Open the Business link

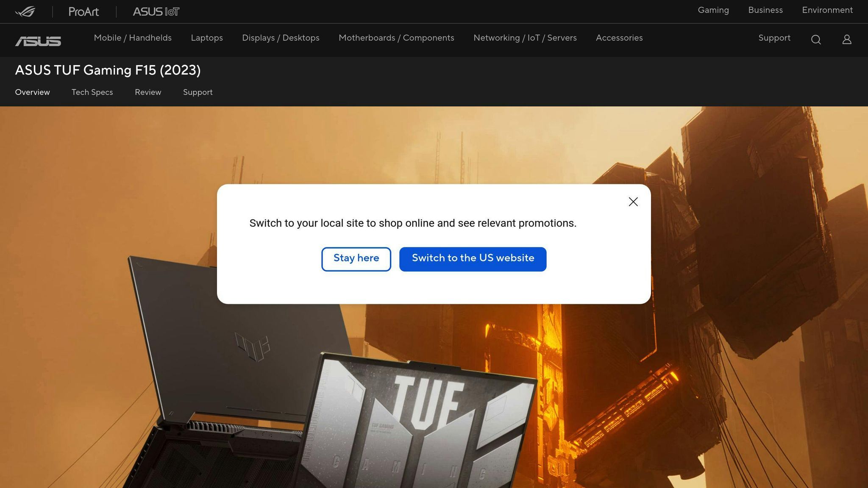click(765, 10)
